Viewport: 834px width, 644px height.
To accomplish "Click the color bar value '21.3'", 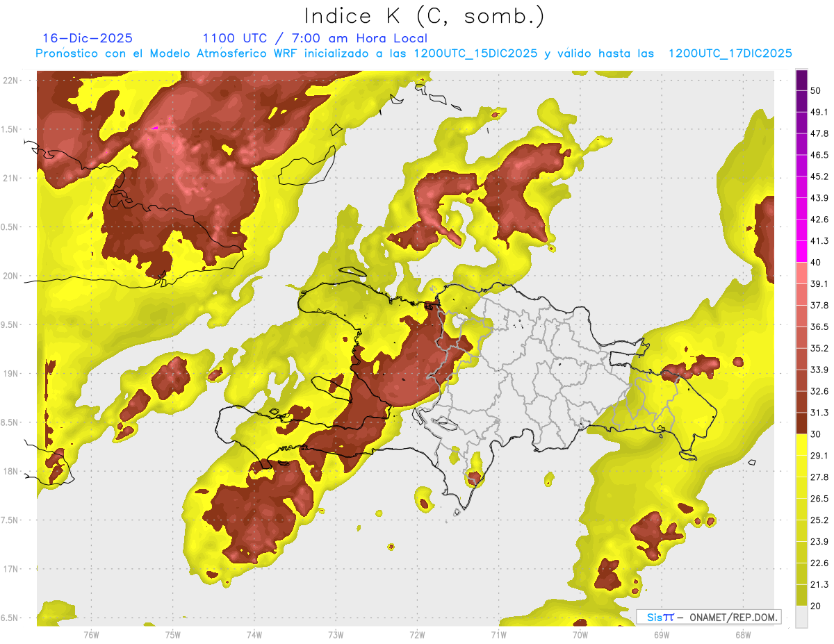I will [819, 584].
